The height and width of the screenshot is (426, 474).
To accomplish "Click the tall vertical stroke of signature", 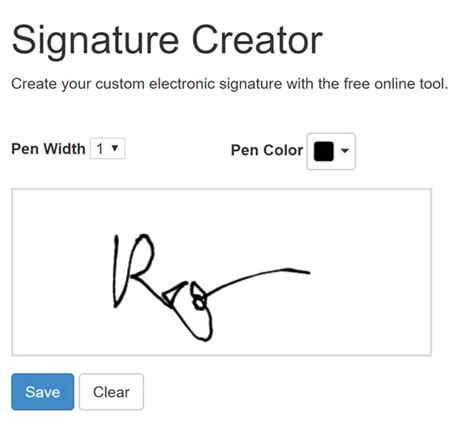I will [116, 271].
